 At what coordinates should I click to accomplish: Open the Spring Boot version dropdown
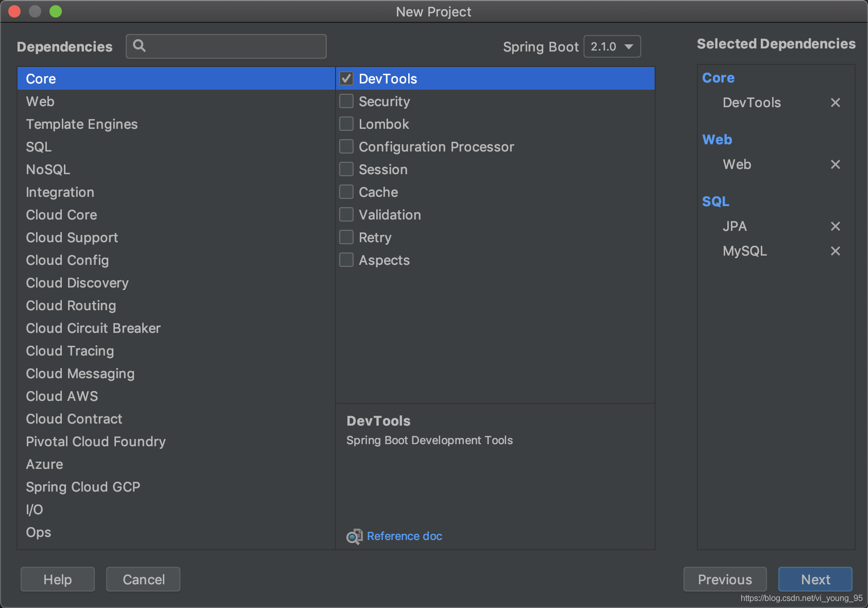click(x=612, y=46)
